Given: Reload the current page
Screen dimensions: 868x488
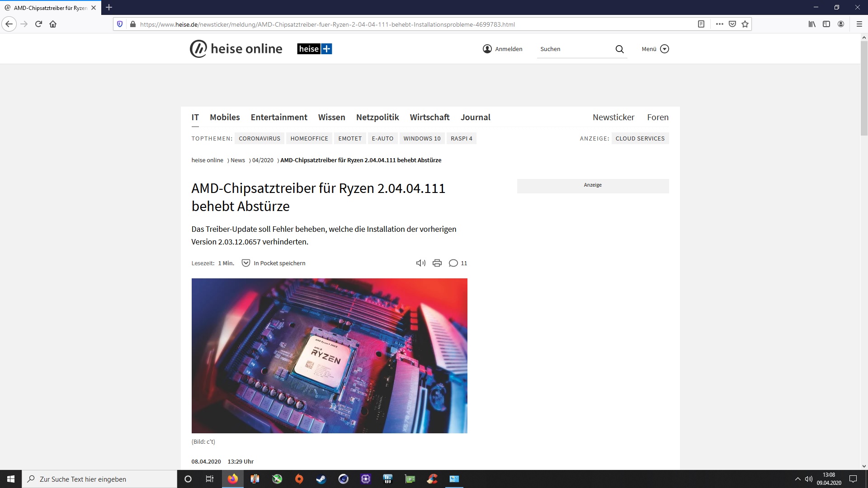Looking at the screenshot, I should [x=38, y=24].
